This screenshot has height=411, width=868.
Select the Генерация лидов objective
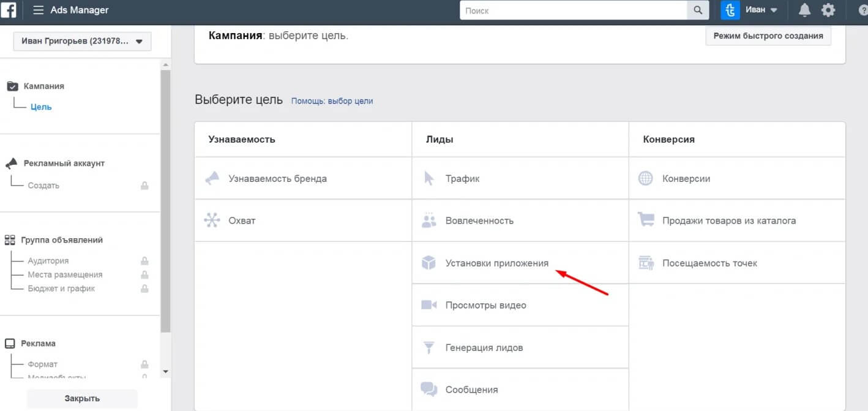(520, 347)
